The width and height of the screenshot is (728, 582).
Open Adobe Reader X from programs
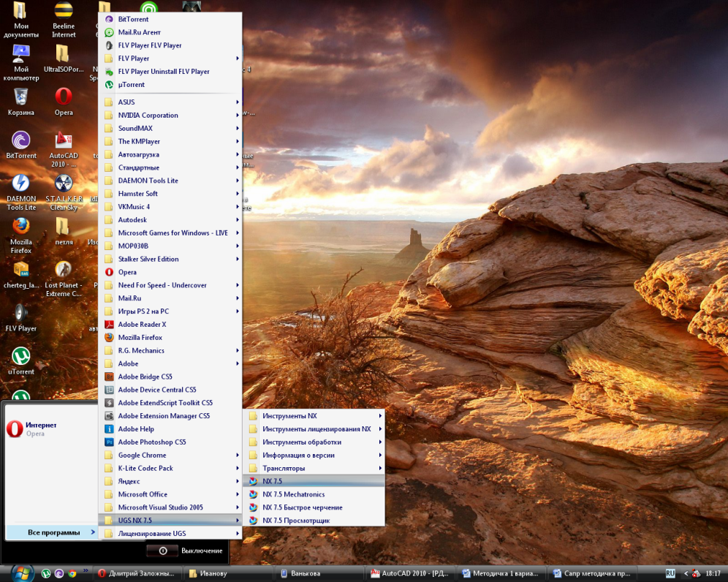(170, 324)
